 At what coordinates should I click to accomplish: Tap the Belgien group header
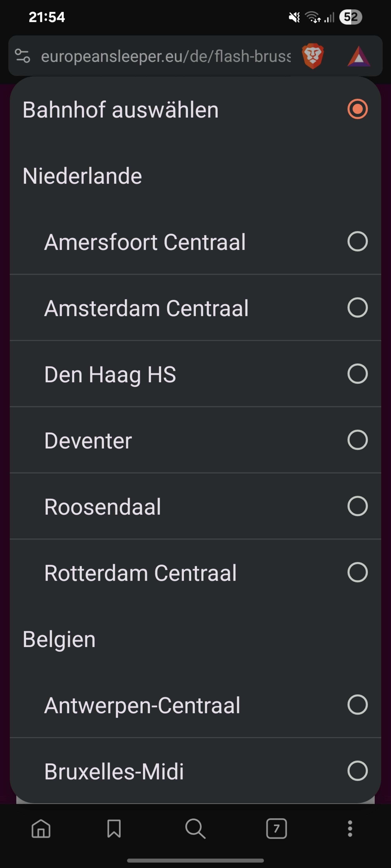[59, 639]
